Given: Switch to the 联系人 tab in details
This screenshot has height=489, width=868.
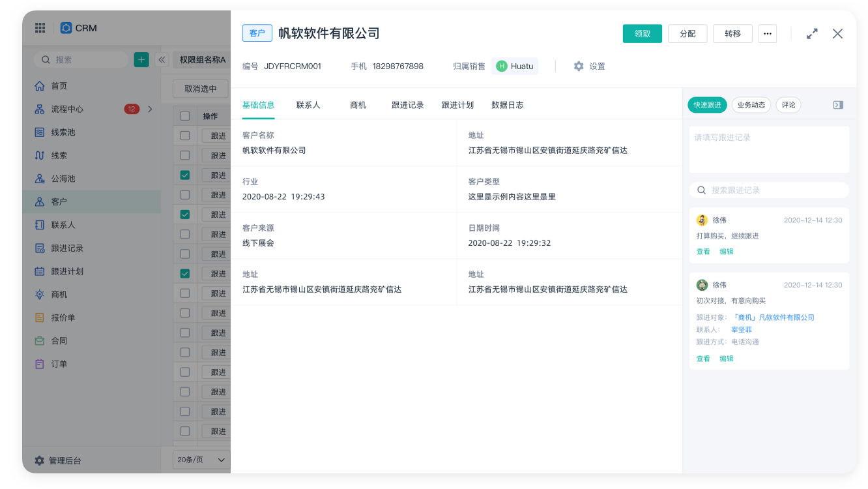Looking at the screenshot, I should click(x=308, y=105).
